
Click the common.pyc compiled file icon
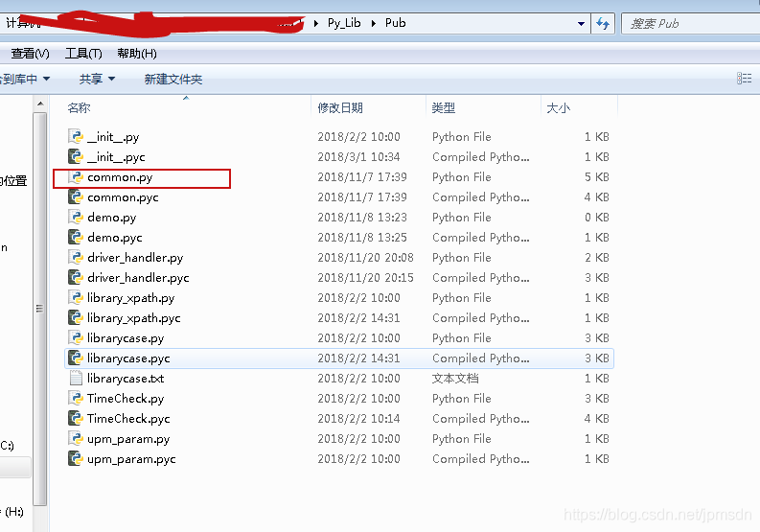pos(76,197)
